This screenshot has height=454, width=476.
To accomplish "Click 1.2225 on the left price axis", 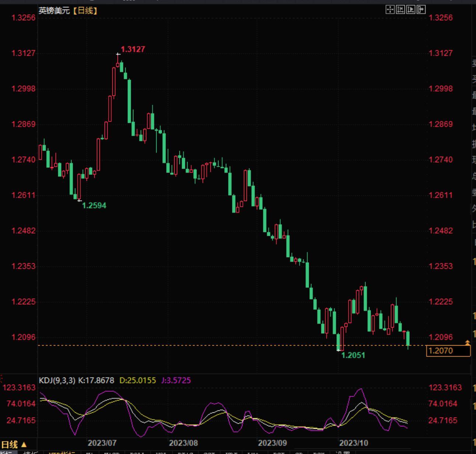I will tap(24, 302).
